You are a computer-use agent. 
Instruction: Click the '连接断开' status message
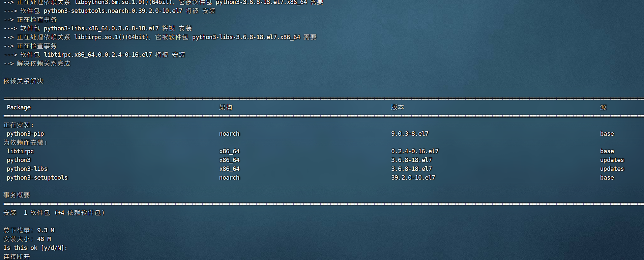click(x=17, y=256)
